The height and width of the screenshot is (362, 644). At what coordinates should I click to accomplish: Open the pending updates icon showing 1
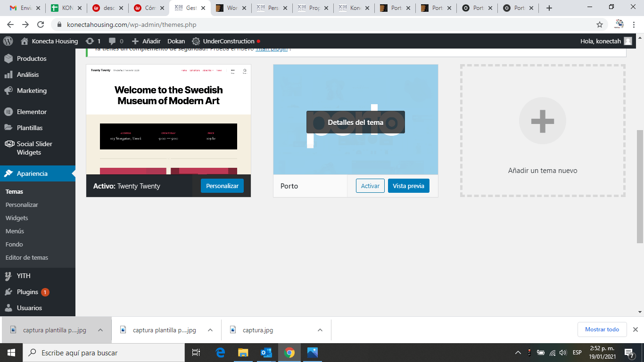point(93,41)
